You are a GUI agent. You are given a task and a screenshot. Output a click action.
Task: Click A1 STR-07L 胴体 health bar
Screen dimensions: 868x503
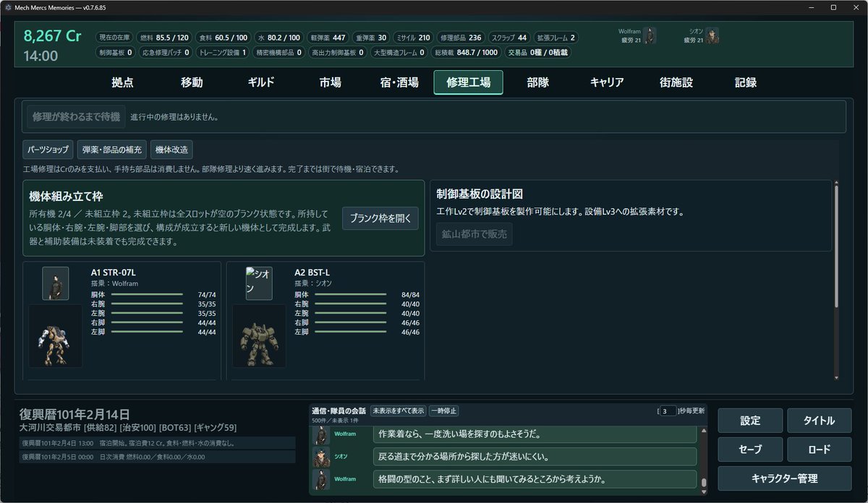147,295
